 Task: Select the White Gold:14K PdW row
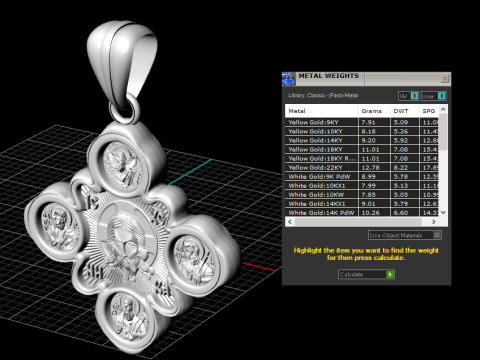362,212
